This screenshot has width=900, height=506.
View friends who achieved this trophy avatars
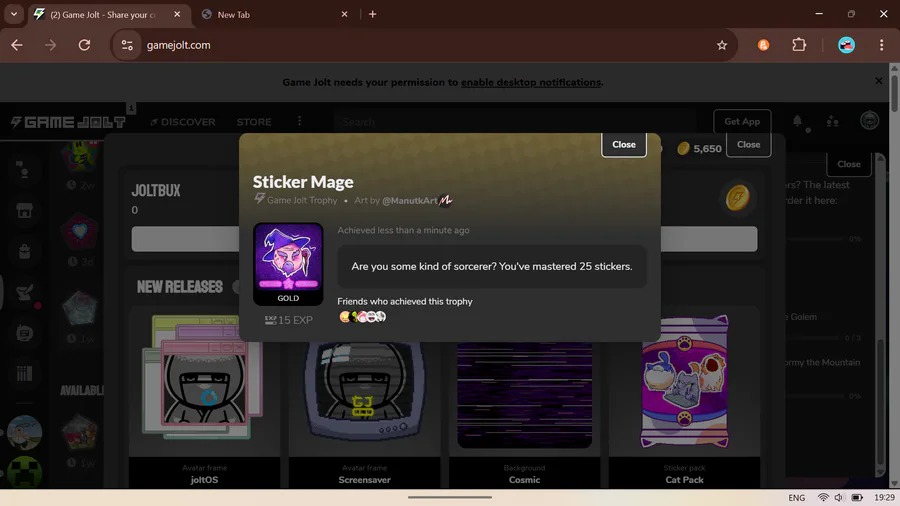[x=362, y=317]
